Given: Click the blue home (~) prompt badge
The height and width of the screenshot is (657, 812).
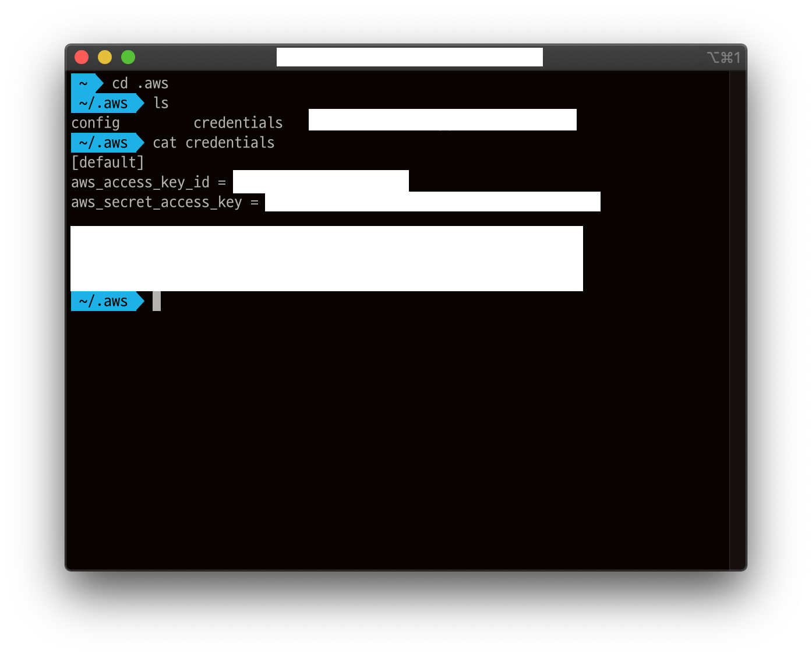Looking at the screenshot, I should (86, 83).
